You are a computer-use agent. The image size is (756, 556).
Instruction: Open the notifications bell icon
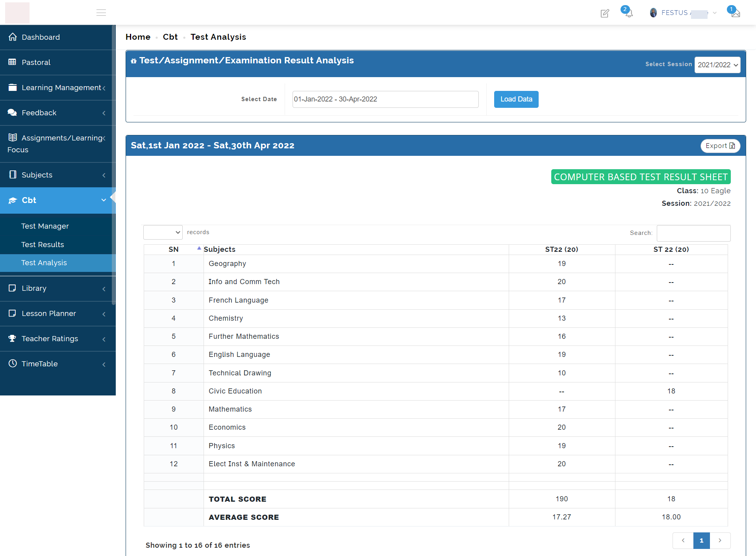[x=628, y=13]
